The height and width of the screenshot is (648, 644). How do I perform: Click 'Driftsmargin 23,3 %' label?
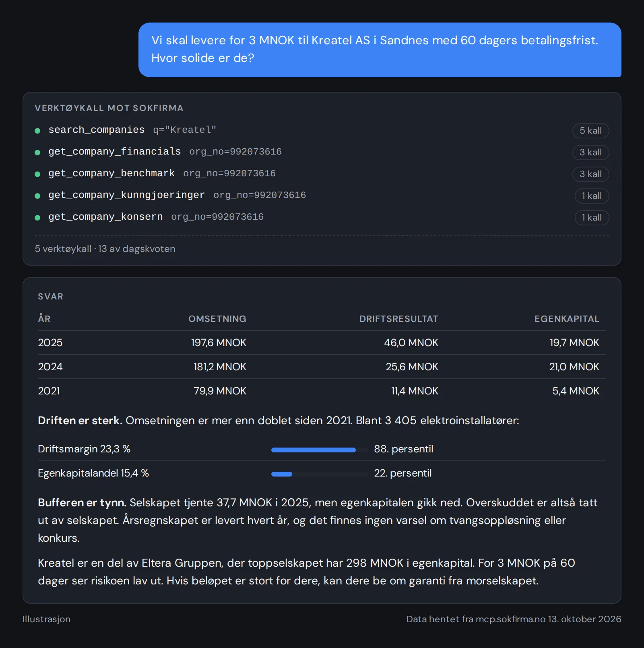[x=84, y=449]
